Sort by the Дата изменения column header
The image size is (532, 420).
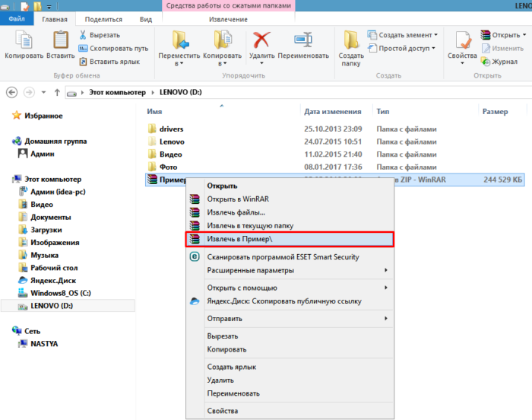click(333, 111)
